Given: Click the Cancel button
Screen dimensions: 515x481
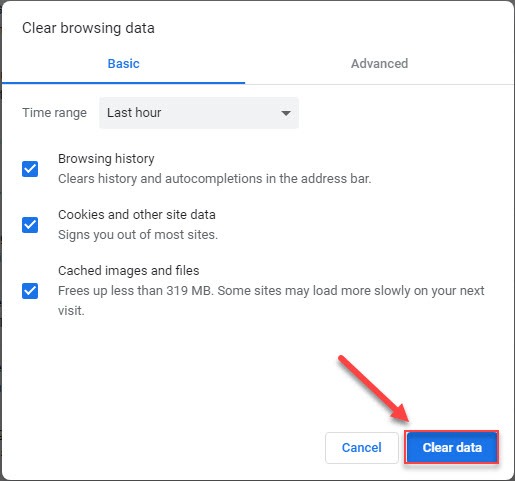Looking at the screenshot, I should (x=362, y=448).
